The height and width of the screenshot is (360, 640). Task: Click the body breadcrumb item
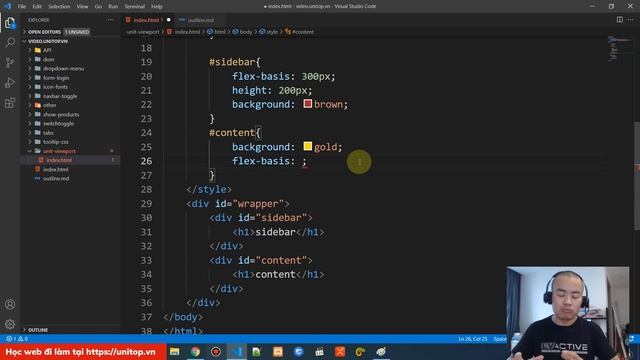click(242, 32)
